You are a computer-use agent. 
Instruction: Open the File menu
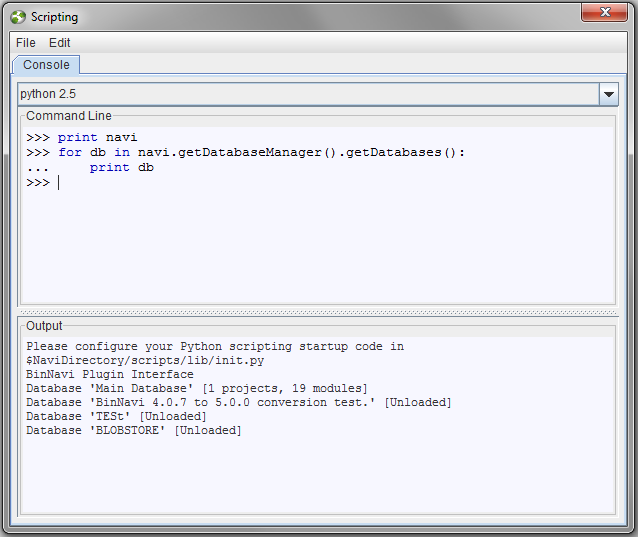pos(26,43)
